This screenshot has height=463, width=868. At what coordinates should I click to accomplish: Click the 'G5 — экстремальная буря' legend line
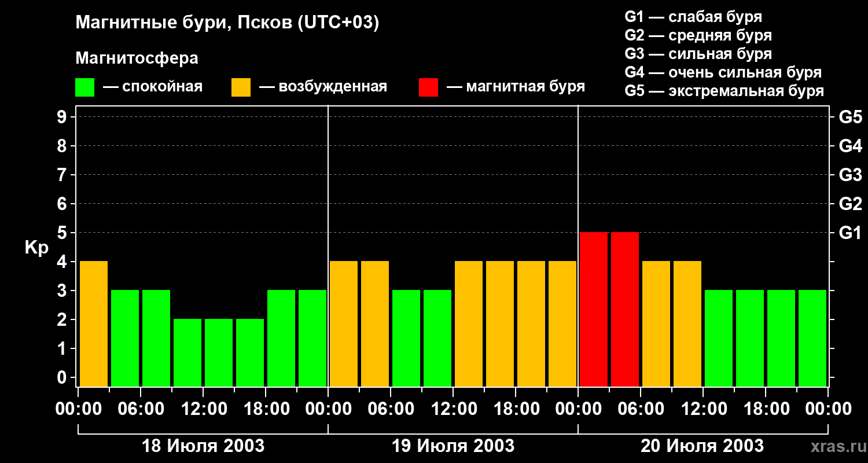pos(724,91)
